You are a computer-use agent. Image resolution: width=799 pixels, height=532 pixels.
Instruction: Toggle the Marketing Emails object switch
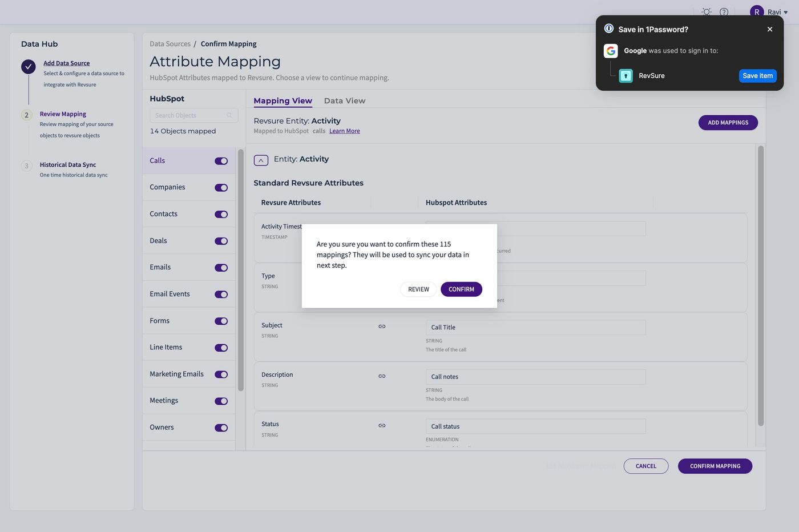[x=221, y=374]
